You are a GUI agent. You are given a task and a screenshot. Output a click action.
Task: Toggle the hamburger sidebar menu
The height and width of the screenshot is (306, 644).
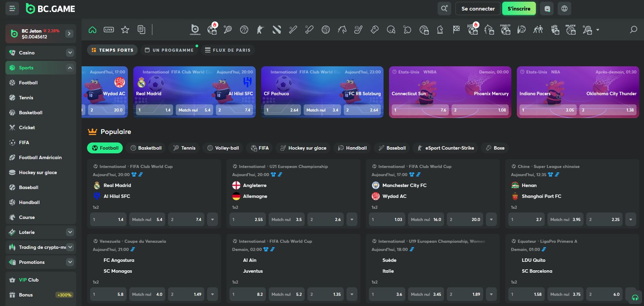click(x=12, y=8)
